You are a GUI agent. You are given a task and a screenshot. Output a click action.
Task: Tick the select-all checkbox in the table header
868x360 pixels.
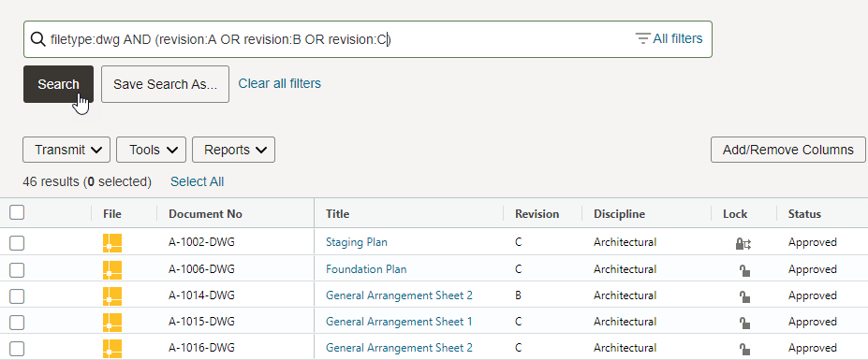(17, 212)
